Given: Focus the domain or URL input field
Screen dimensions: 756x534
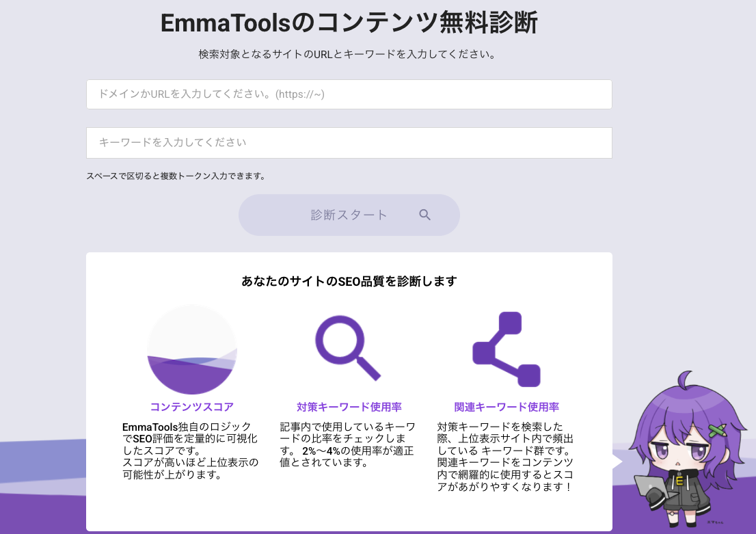Looking at the screenshot, I should click(349, 94).
